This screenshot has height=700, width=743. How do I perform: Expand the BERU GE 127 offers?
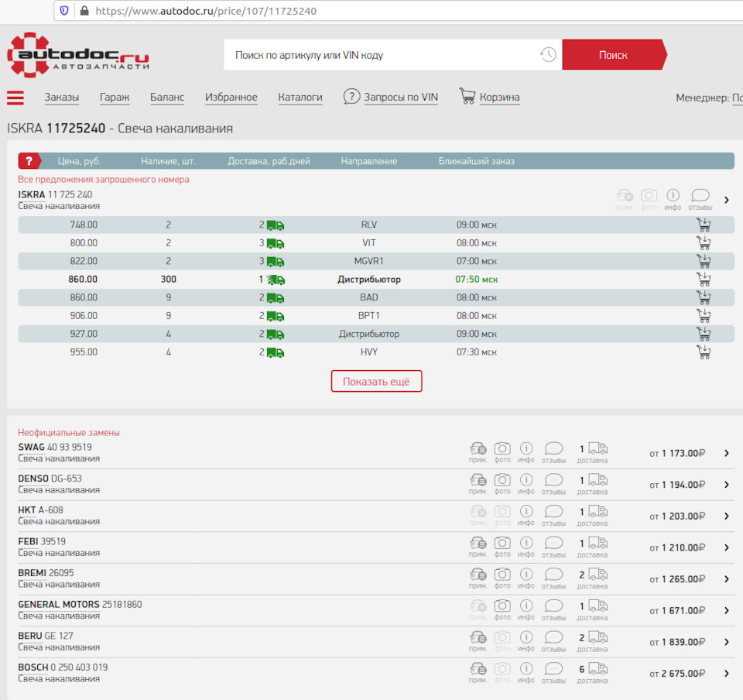click(727, 642)
